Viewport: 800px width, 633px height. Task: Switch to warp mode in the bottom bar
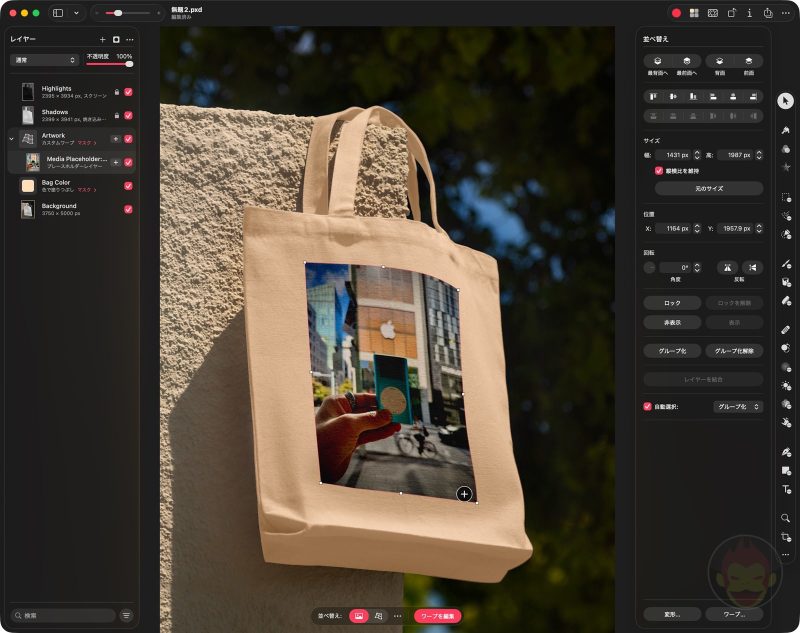(378, 615)
